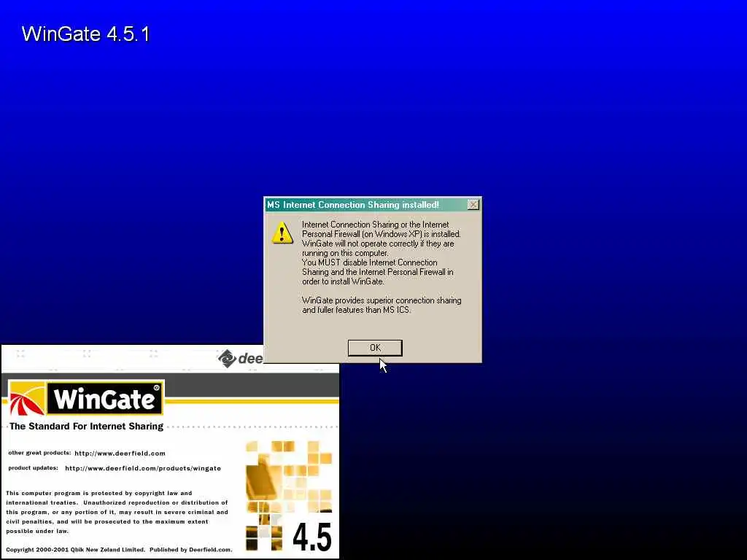Open the deerfield.com/products/wingate updates link

click(x=143, y=468)
